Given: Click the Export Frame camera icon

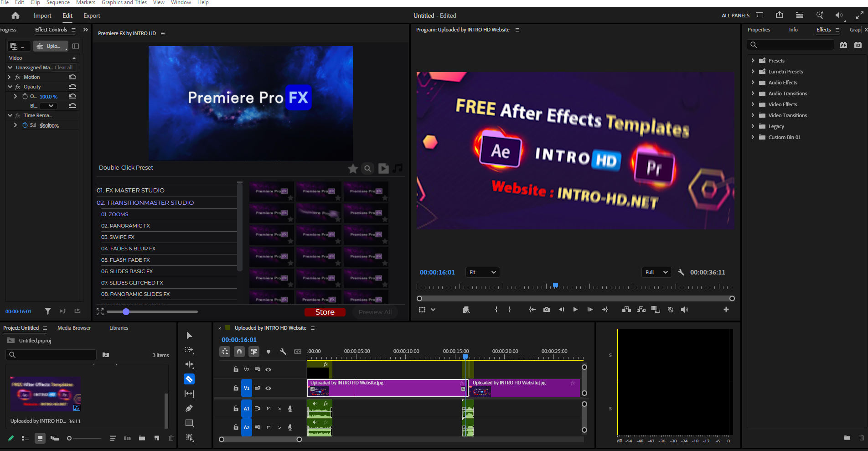Looking at the screenshot, I should (547, 310).
